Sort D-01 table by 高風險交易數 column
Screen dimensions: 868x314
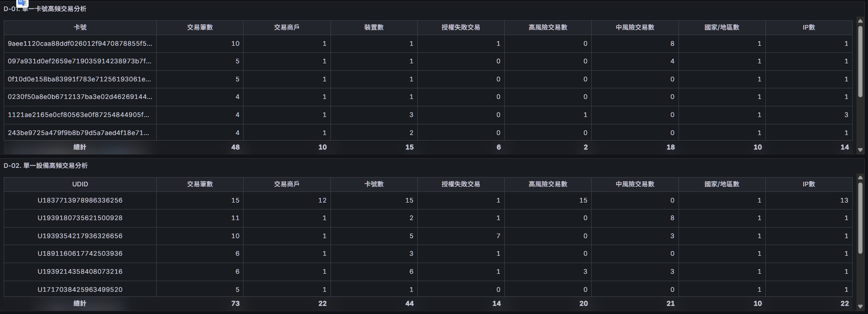[548, 27]
